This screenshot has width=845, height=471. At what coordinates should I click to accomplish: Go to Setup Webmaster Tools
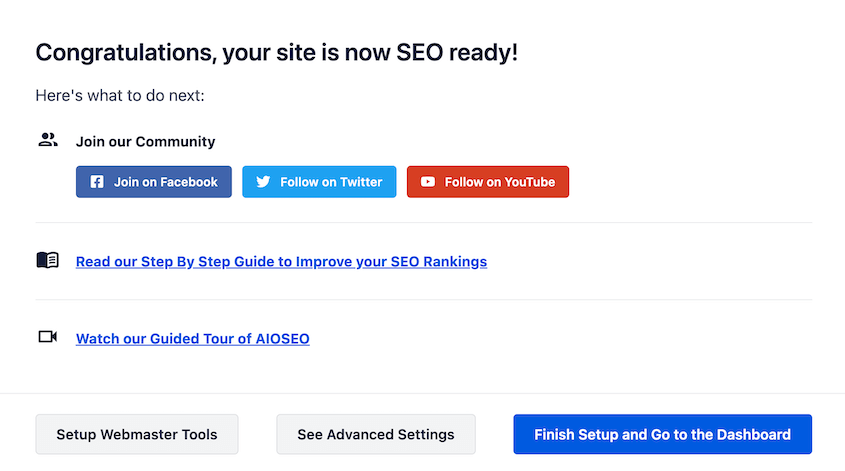coord(137,434)
